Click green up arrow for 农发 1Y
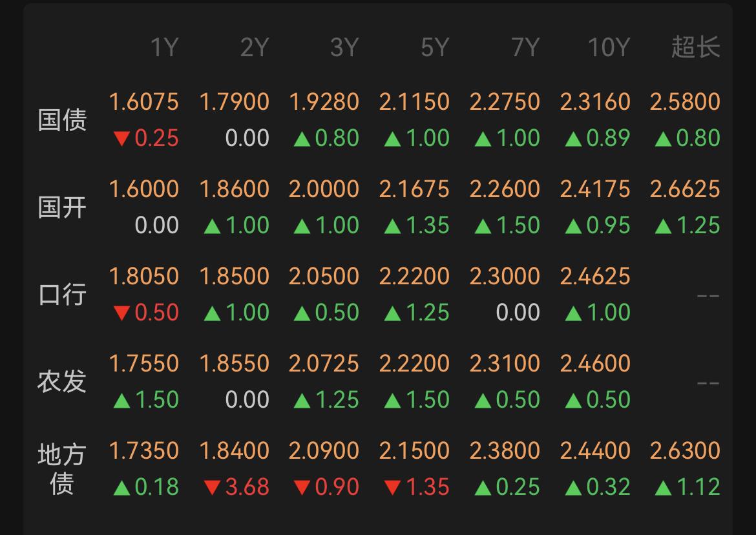The image size is (756, 535). pos(121,401)
